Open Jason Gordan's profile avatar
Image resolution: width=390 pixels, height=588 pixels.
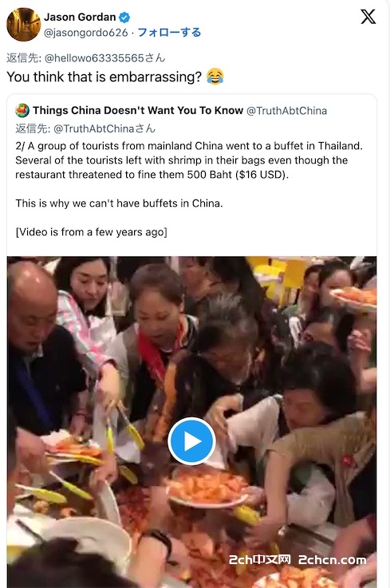[23, 25]
